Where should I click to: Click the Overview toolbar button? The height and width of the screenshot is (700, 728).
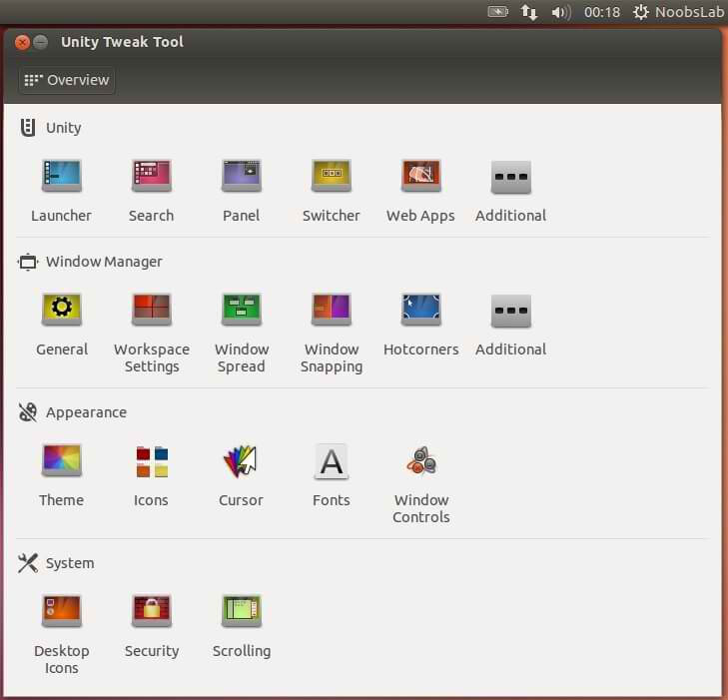[x=67, y=80]
